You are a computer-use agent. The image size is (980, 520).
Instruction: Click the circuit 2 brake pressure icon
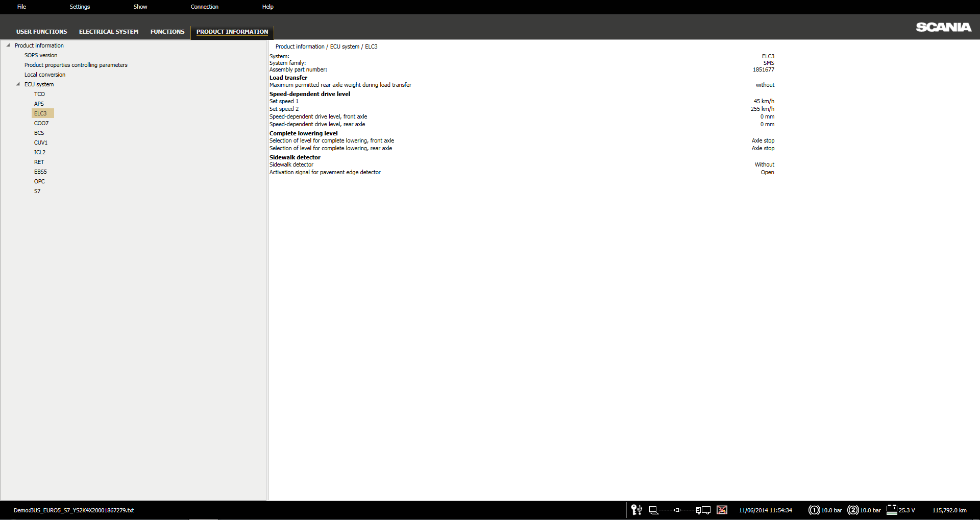point(852,510)
